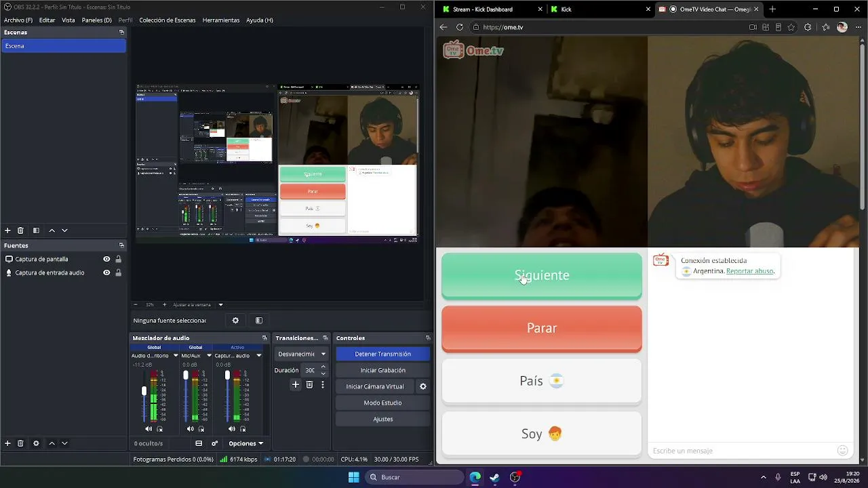Open the Vista menu in OBS
This screenshot has height=488, width=868.
pos(68,20)
